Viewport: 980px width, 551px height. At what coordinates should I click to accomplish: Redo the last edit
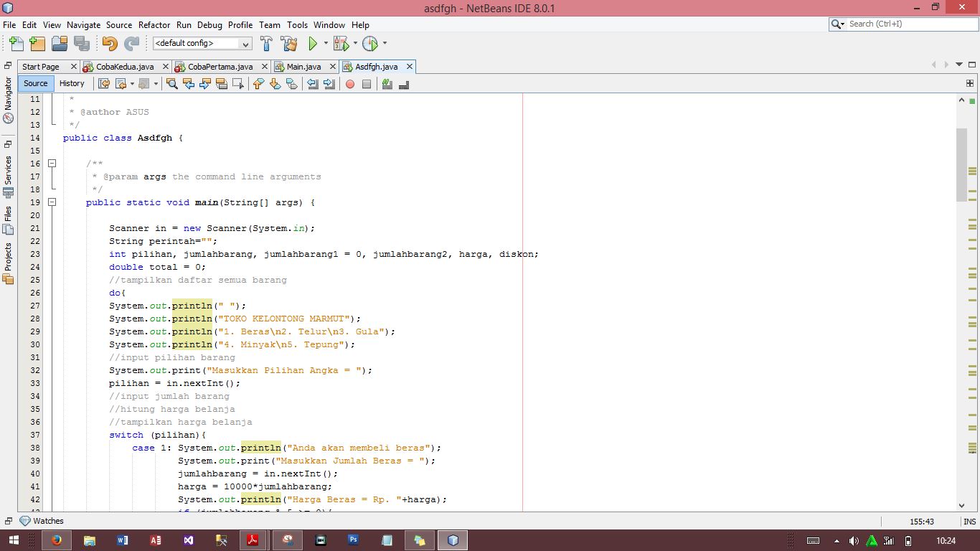(x=133, y=44)
